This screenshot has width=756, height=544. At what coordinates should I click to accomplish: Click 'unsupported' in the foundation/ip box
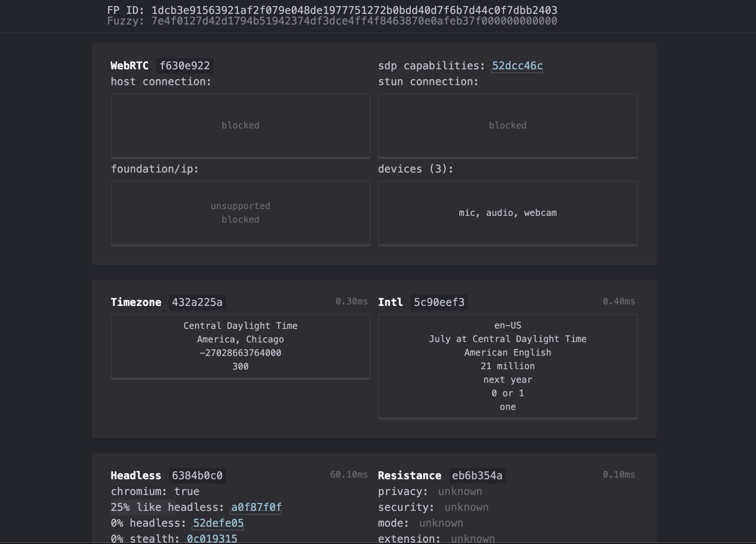click(240, 206)
